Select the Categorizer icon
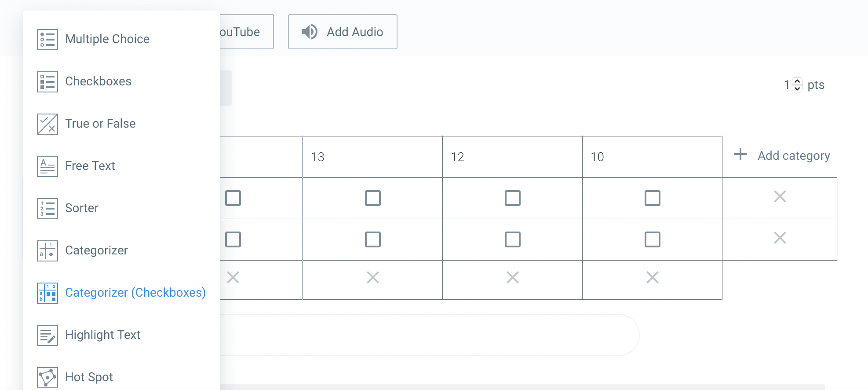This screenshot has width=868, height=390. (x=47, y=250)
